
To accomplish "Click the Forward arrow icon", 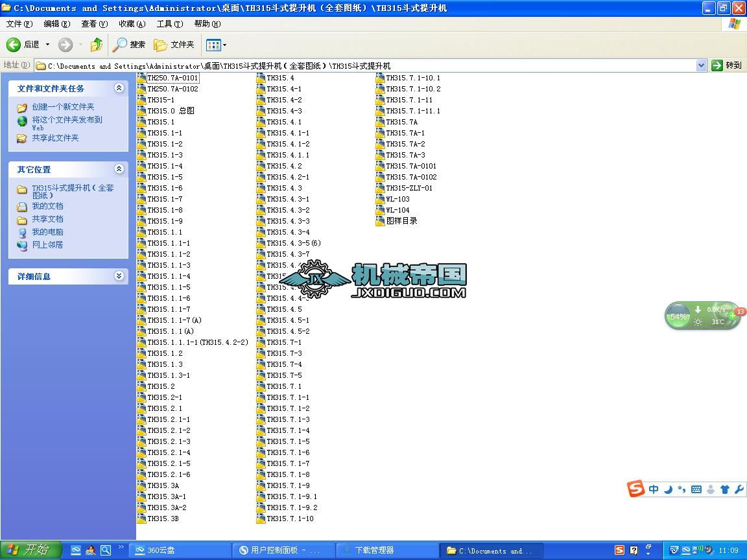I will click(65, 45).
